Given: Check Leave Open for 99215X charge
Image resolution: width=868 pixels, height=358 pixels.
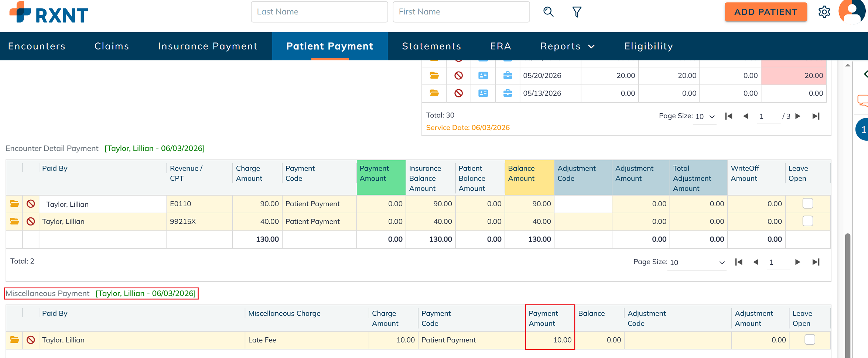Looking at the screenshot, I should (x=808, y=221).
